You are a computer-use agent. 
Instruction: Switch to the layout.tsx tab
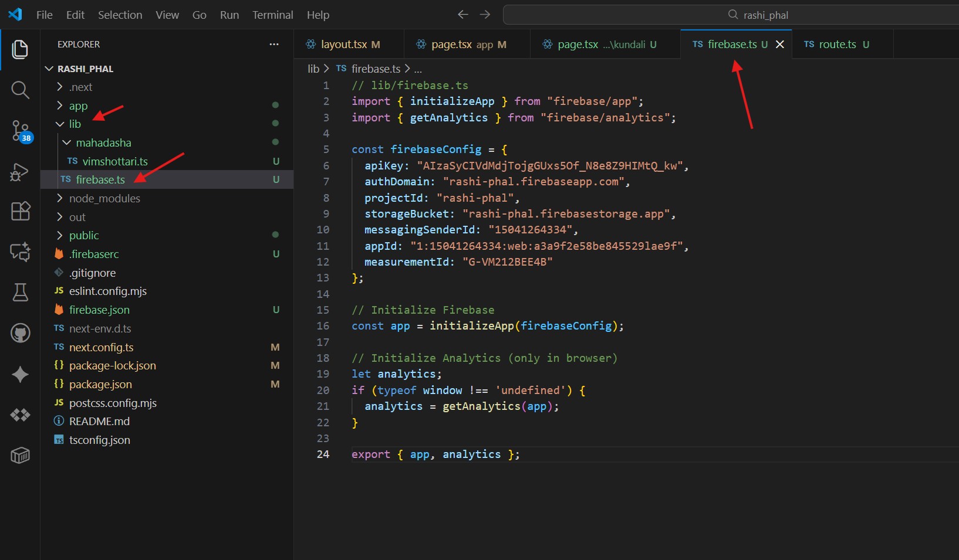pyautogui.click(x=344, y=45)
